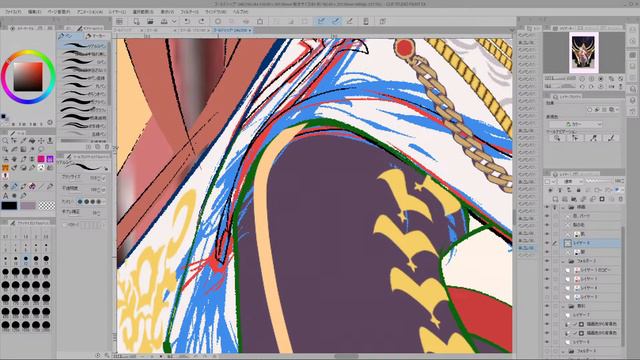Click the Open file icon in command bar
The height and width of the screenshot is (360, 640).
pyautogui.click(x=150, y=21)
